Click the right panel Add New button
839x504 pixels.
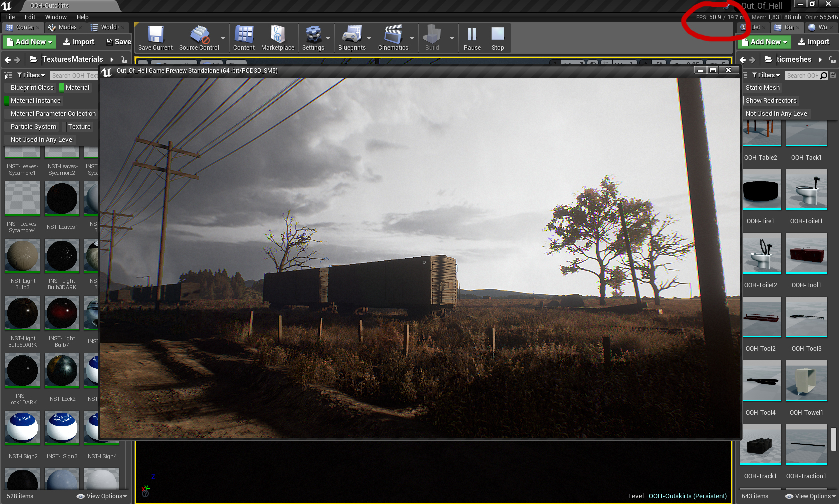coord(764,42)
